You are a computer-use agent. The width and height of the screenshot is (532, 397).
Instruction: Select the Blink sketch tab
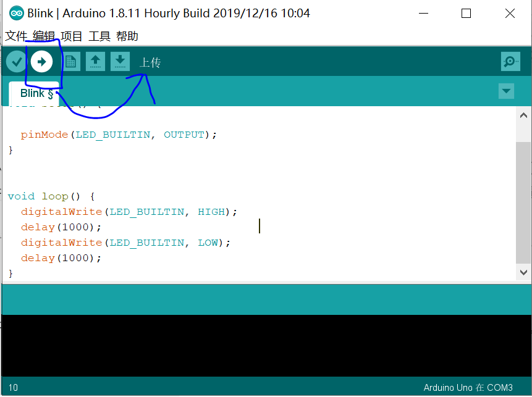pos(34,93)
